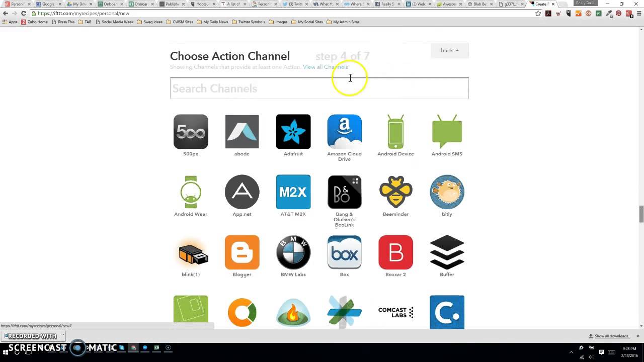This screenshot has height=362, width=644.
Task: Pick the Box channel icon
Action: click(345, 252)
